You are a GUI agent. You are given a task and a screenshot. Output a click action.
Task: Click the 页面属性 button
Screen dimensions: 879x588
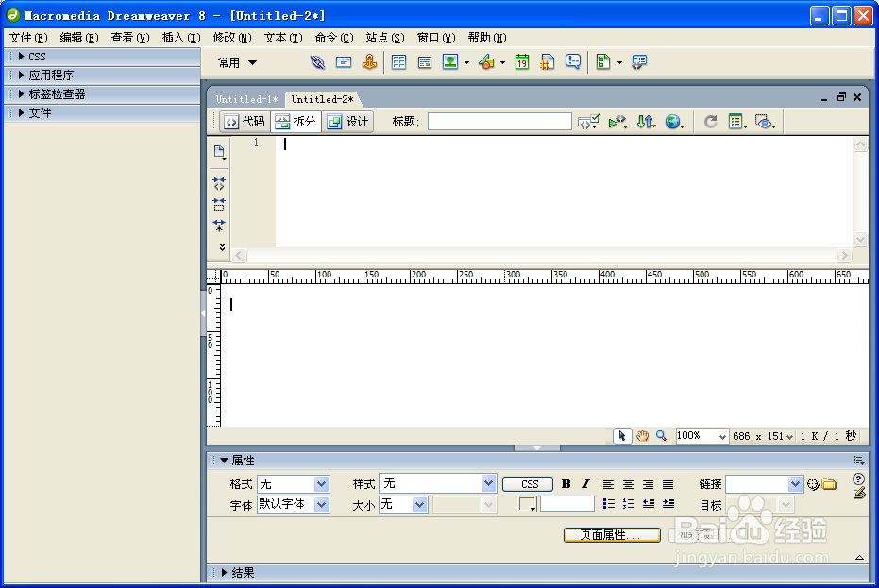tap(612, 535)
